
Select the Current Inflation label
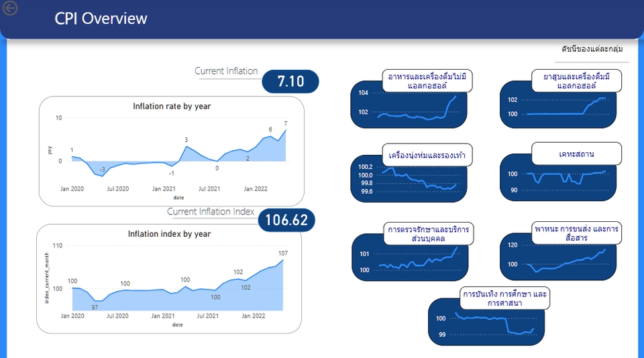(x=226, y=70)
